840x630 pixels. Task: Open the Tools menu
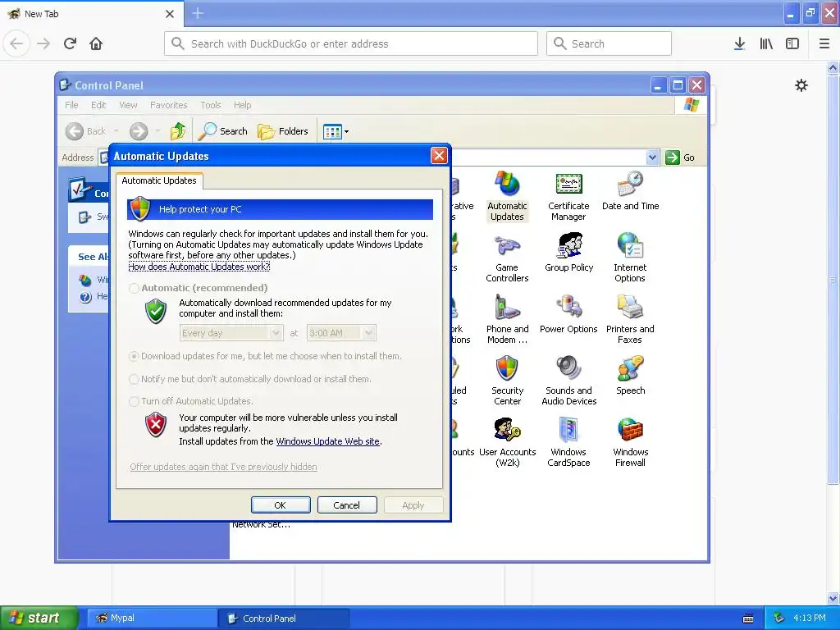[211, 105]
